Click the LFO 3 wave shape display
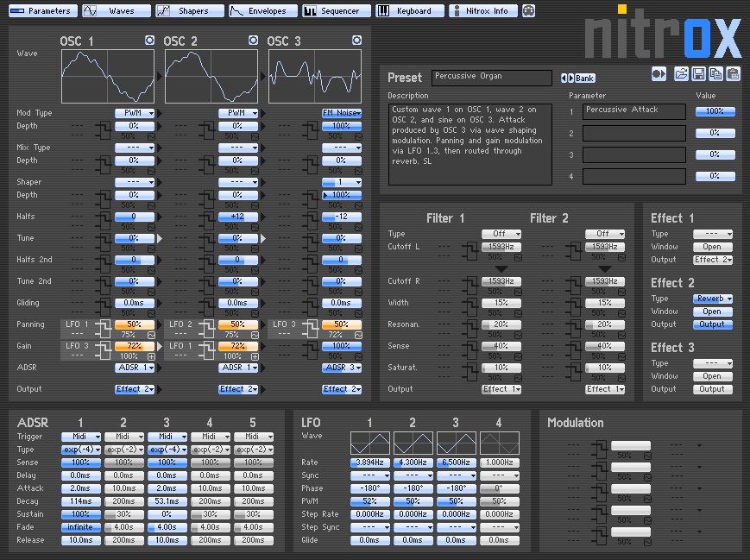Viewport: 750px width, 560px height. [x=457, y=443]
